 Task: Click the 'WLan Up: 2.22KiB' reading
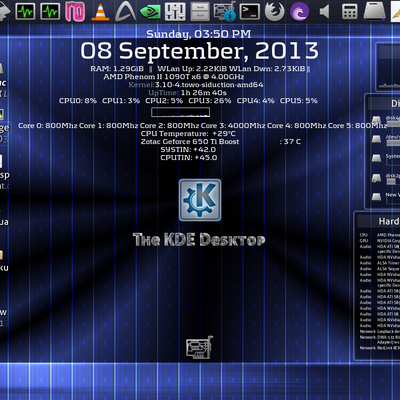point(192,69)
